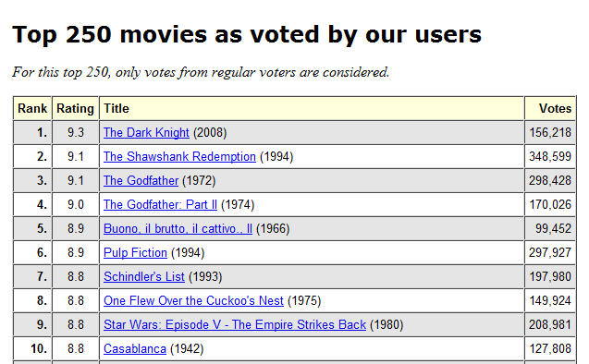The height and width of the screenshot is (364, 589).
Task: Click the Votes column header
Action: (550, 108)
